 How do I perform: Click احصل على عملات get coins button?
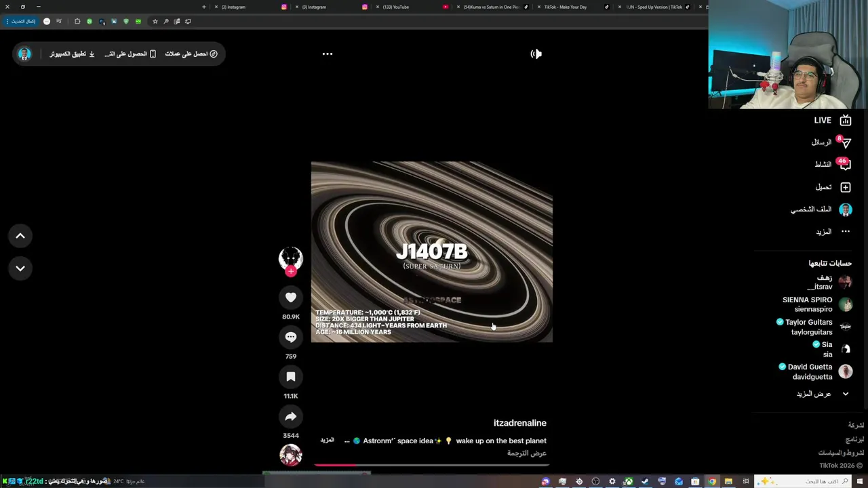(191, 54)
